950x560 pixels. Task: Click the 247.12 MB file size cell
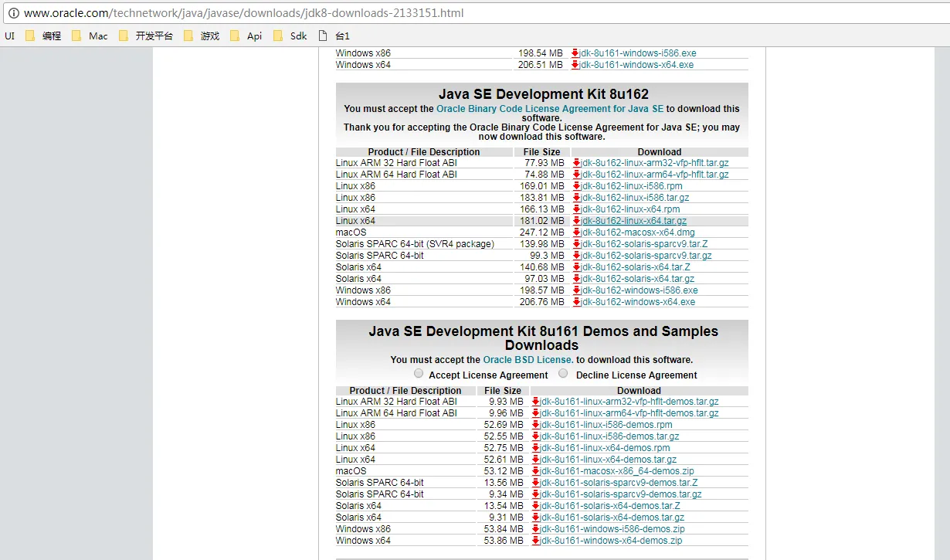(x=542, y=232)
